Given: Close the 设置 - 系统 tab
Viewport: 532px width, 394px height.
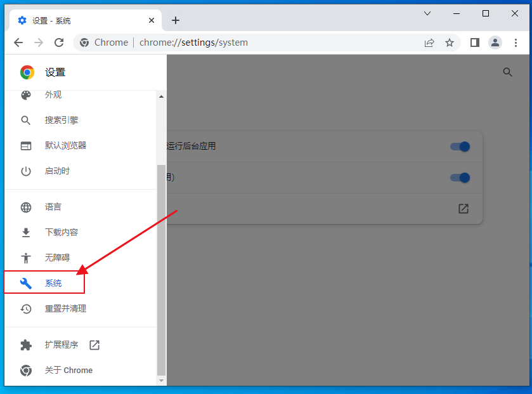Looking at the screenshot, I should tap(152, 21).
